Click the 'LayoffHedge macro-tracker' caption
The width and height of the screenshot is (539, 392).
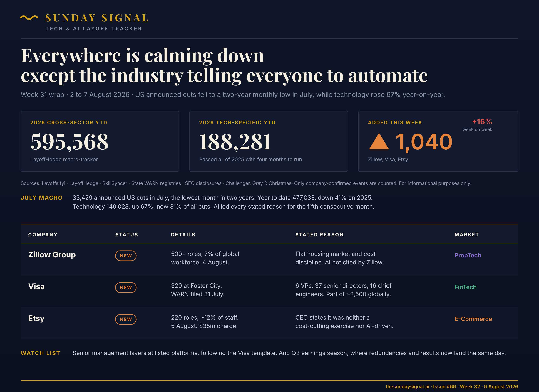click(x=64, y=159)
